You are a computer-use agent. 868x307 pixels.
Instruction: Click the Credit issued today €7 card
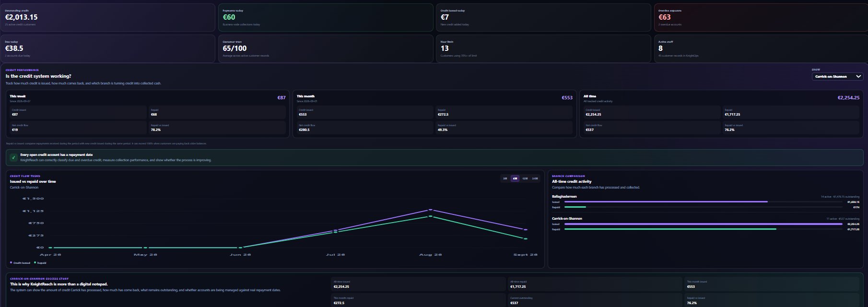[543, 18]
